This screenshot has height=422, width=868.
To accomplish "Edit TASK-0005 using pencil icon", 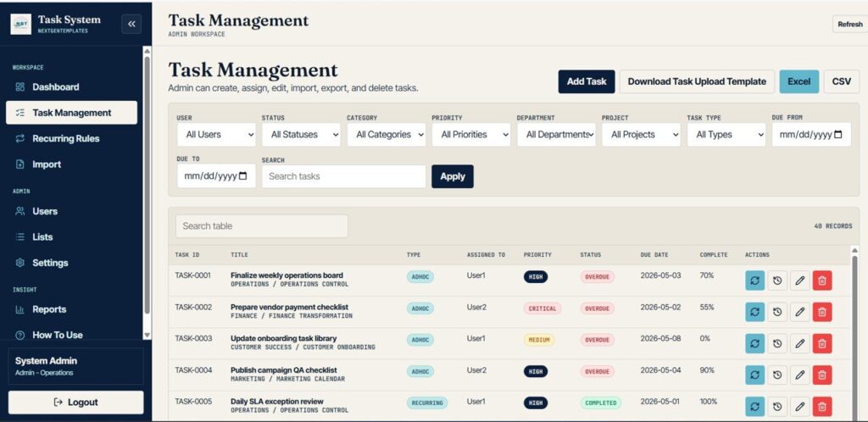I will 799,407.
